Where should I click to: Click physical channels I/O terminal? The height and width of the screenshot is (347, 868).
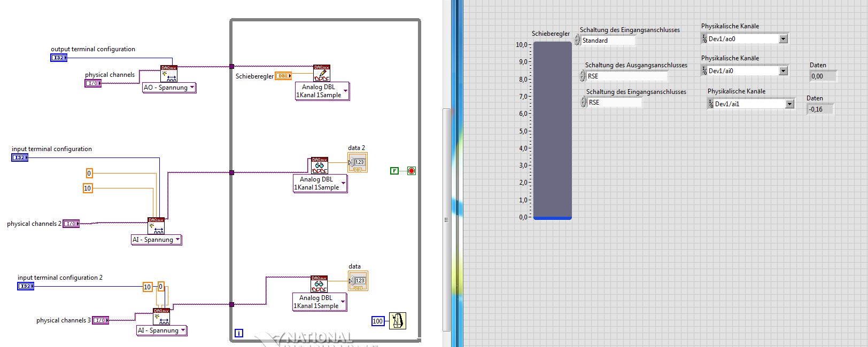point(93,83)
